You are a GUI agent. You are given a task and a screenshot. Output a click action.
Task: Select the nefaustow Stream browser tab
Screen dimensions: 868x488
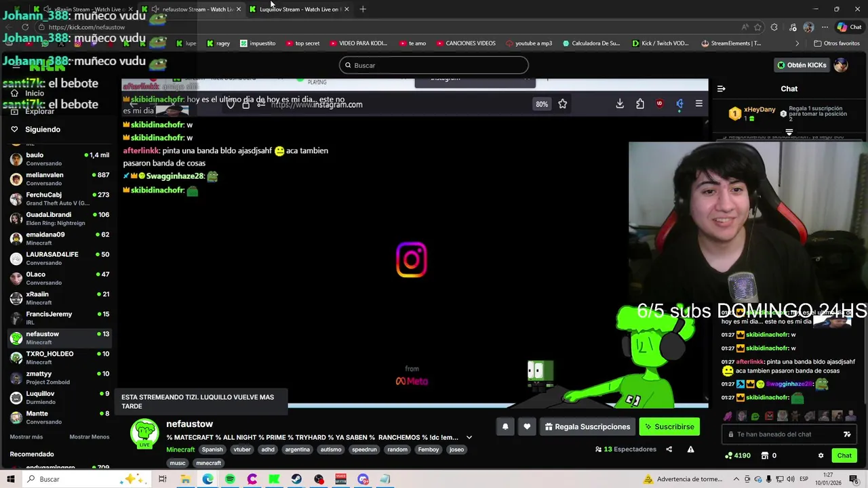click(x=192, y=9)
